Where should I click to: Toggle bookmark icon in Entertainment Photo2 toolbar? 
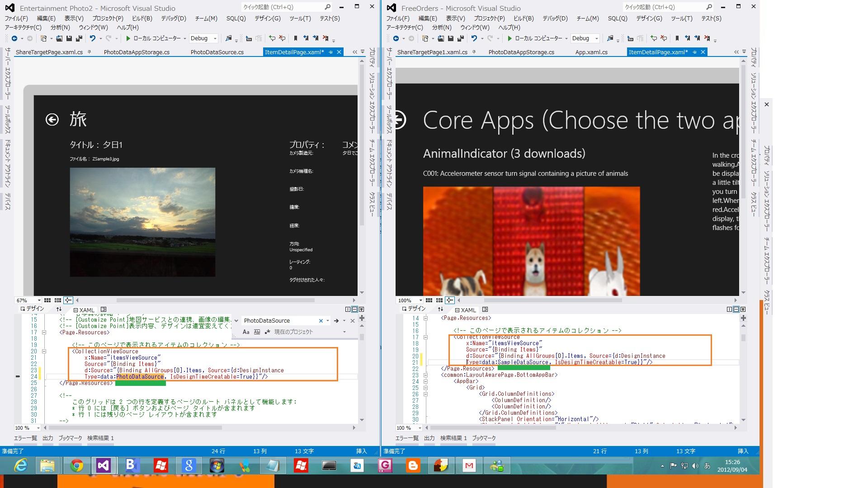coord(296,38)
